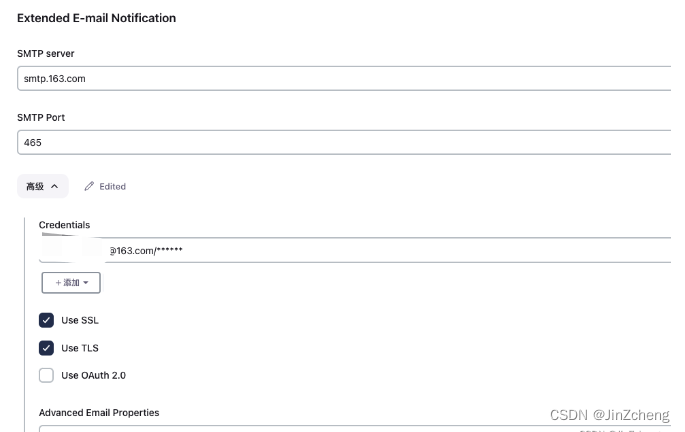Image resolution: width=685 pixels, height=432 pixels.
Task: Click the small caret arrow on 添加
Action: 86,283
